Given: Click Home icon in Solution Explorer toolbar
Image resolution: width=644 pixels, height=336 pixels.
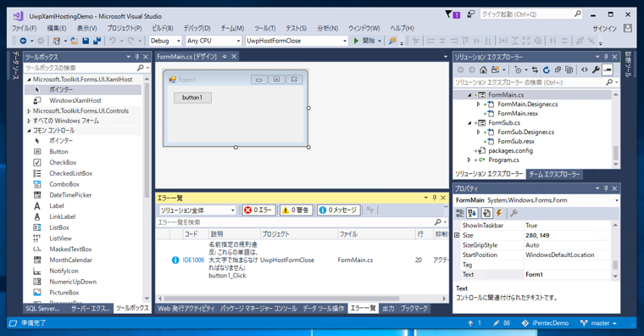Looking at the screenshot, I should [483, 70].
